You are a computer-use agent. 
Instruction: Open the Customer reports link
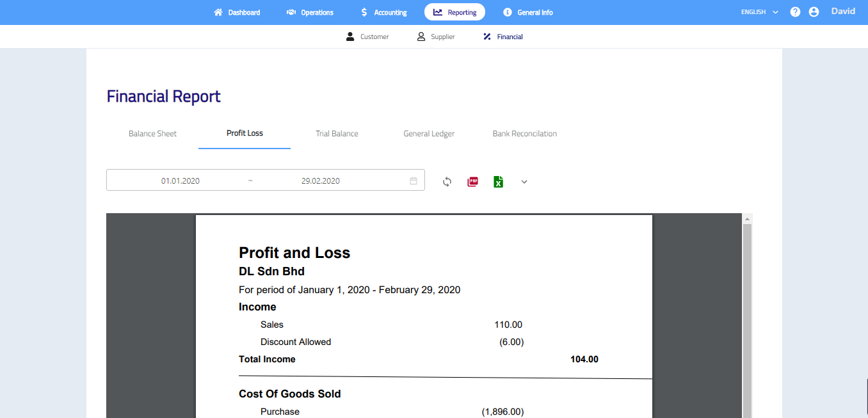pos(367,37)
